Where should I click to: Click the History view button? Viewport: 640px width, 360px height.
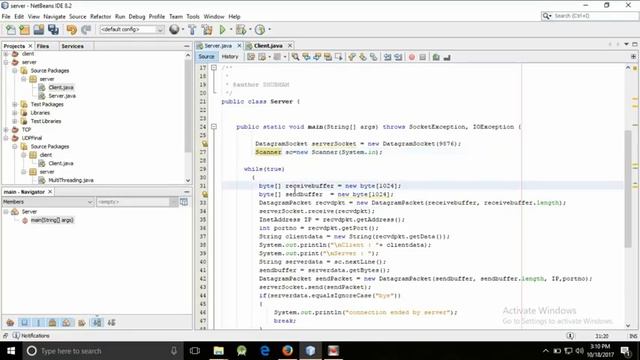230,57
